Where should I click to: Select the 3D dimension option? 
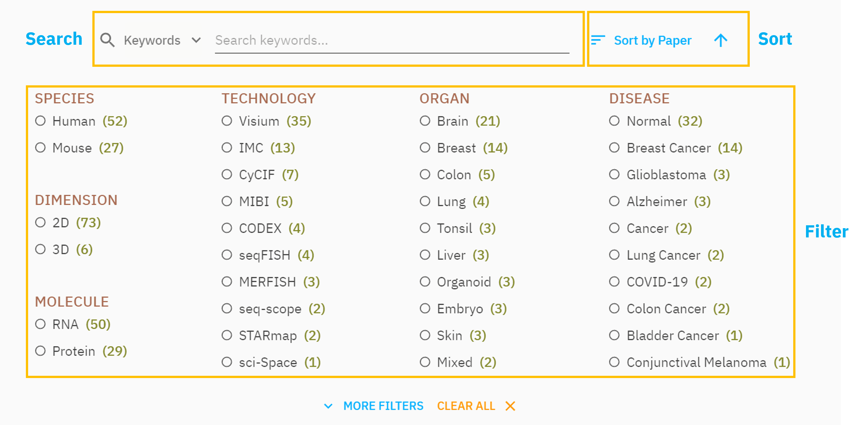41,249
